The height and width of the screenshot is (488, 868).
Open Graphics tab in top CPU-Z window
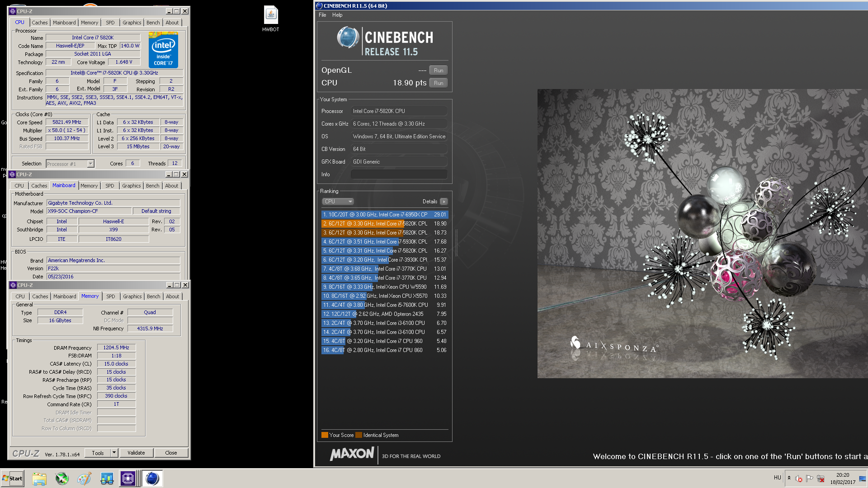coord(132,23)
